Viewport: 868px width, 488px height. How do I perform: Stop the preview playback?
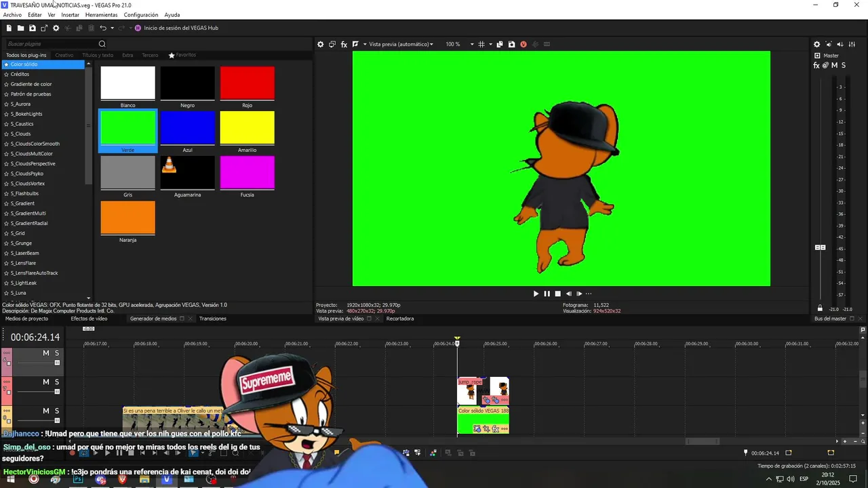tap(557, 293)
